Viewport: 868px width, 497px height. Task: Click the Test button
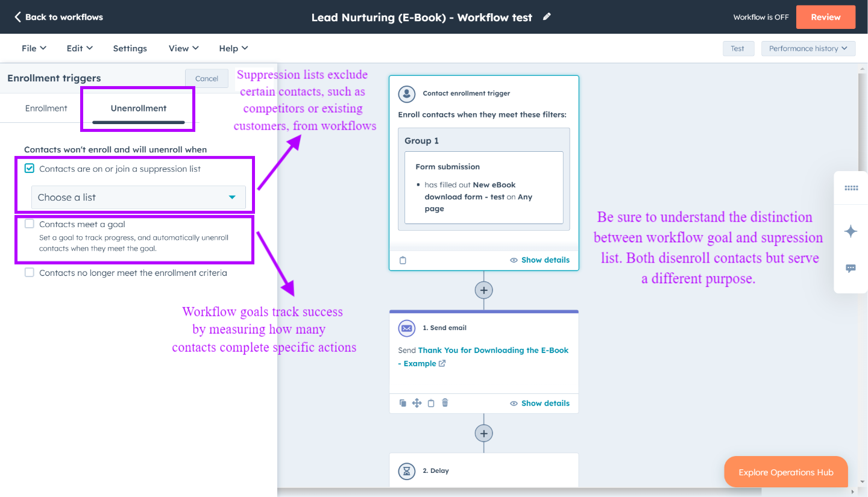tap(738, 48)
